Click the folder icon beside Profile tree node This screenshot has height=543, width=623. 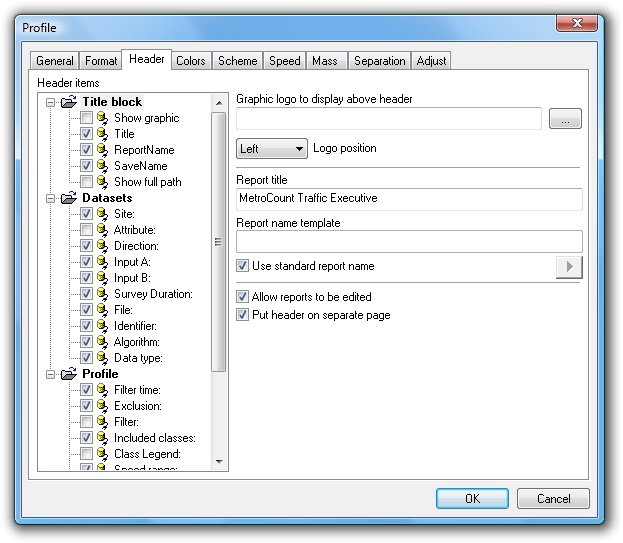(x=69, y=374)
